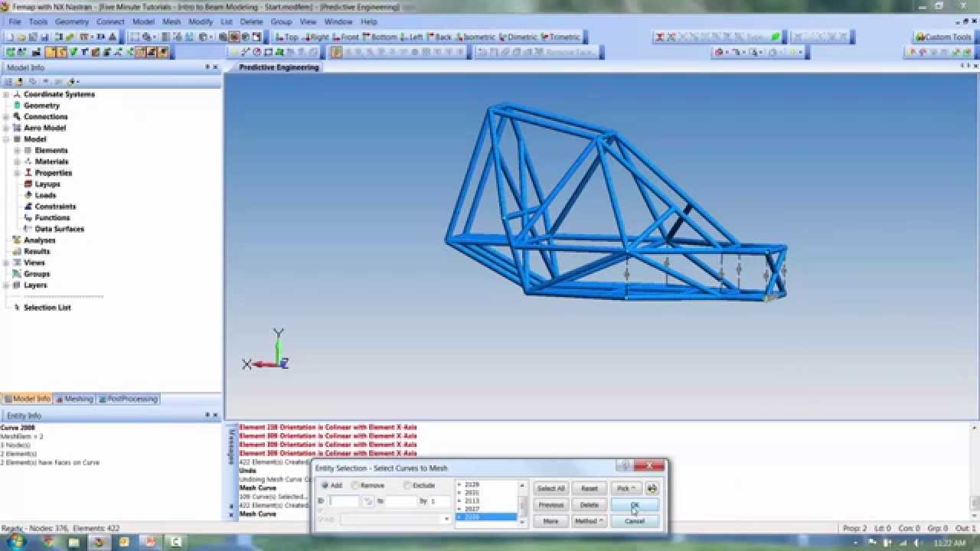Switch to Isometric view

tap(475, 37)
